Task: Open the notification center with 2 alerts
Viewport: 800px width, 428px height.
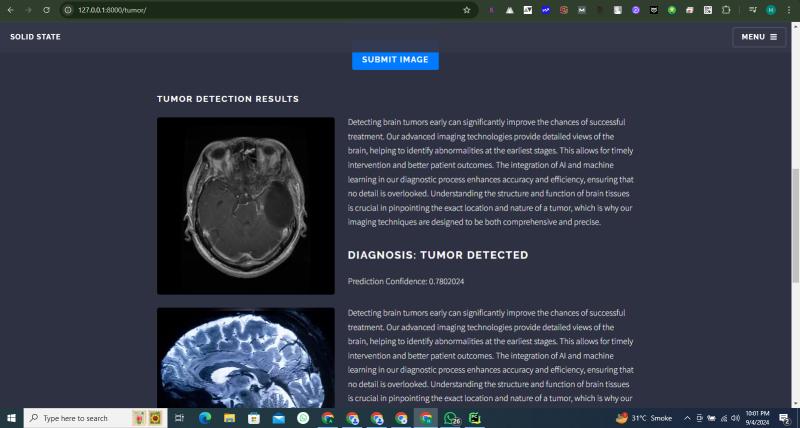Action: pos(784,418)
